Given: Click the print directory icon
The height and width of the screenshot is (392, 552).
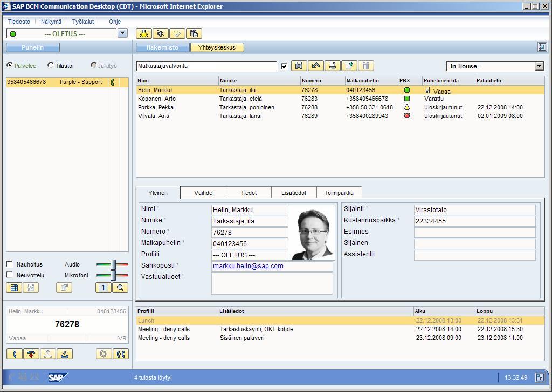Looking at the screenshot, I should (332, 66).
